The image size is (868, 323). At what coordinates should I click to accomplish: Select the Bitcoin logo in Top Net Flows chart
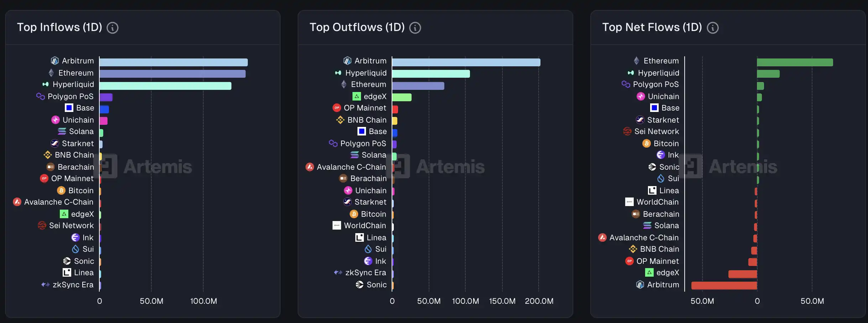646,143
